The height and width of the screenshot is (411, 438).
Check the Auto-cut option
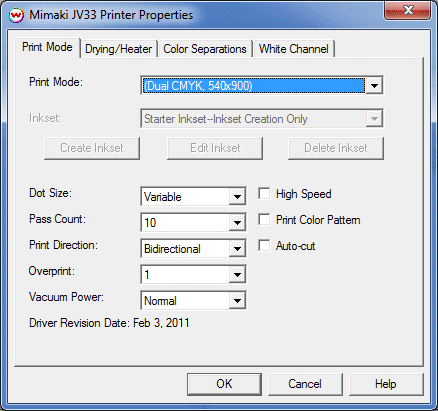pos(264,246)
